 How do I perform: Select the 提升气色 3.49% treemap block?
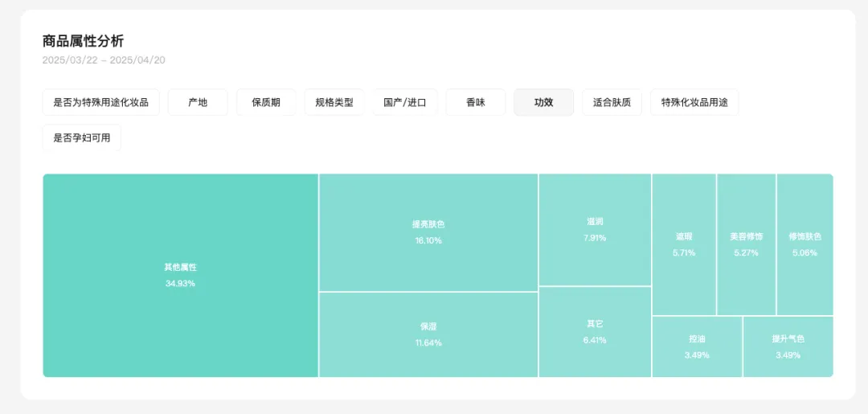tap(788, 346)
